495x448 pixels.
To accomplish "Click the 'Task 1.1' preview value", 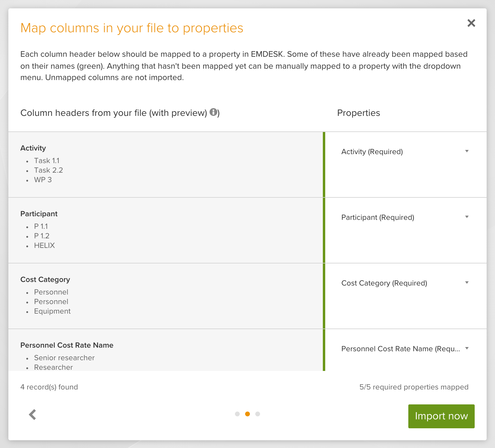I will click(47, 161).
